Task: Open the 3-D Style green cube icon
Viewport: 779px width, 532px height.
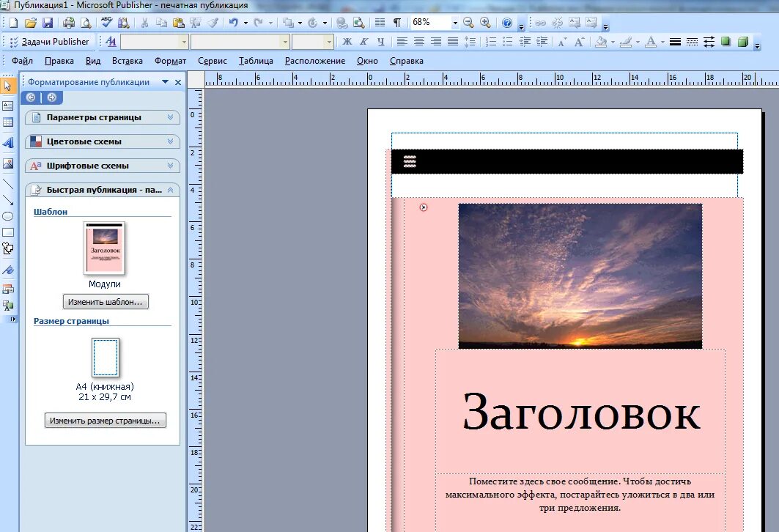Action: pyautogui.click(x=743, y=42)
